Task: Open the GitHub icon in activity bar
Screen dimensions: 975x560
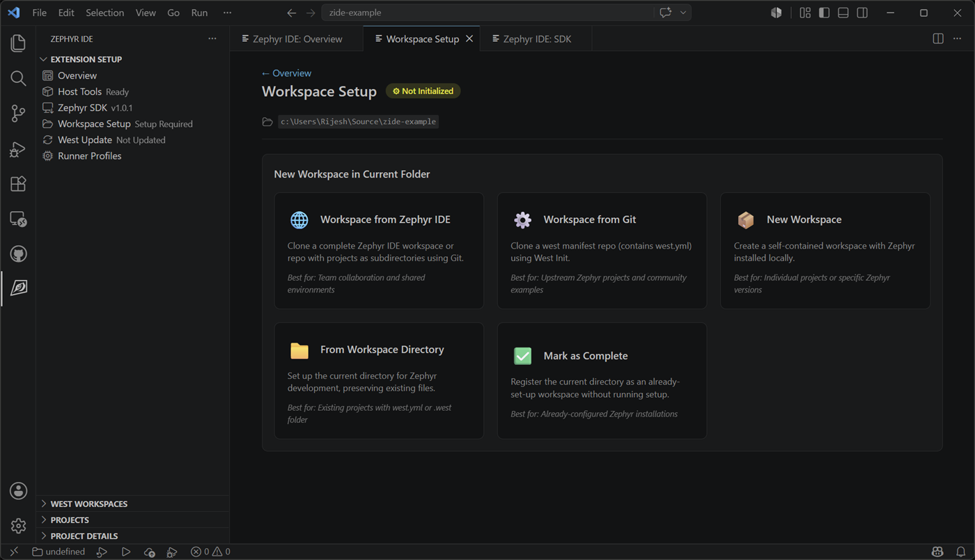Action: (19, 254)
